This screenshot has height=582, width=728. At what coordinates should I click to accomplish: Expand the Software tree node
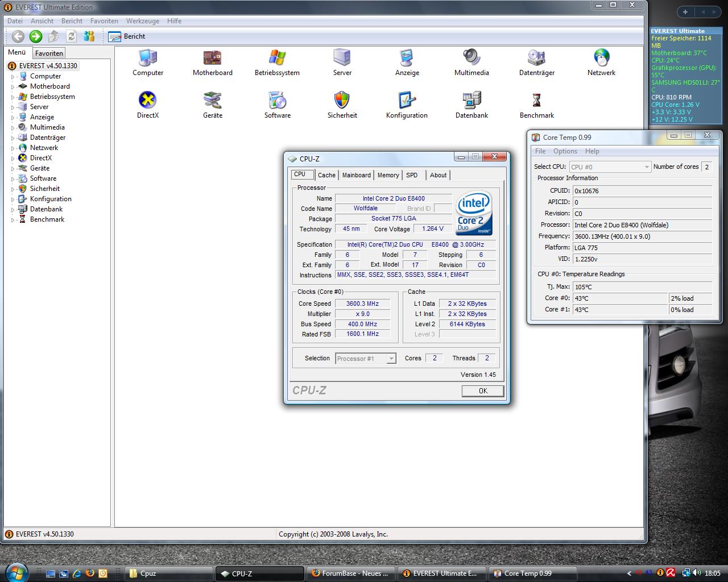click(13, 178)
